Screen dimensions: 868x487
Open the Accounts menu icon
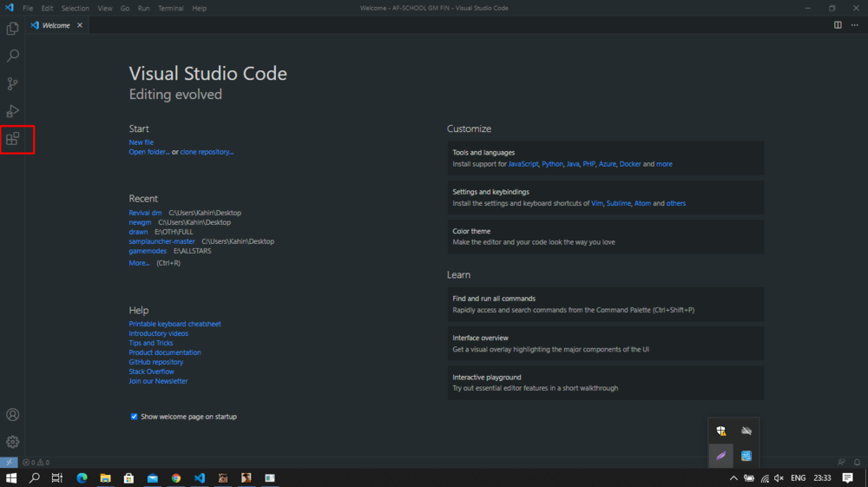[x=12, y=414]
